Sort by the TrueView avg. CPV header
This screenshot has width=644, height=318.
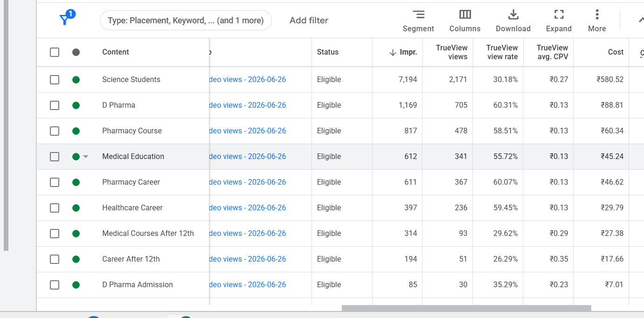pos(552,52)
